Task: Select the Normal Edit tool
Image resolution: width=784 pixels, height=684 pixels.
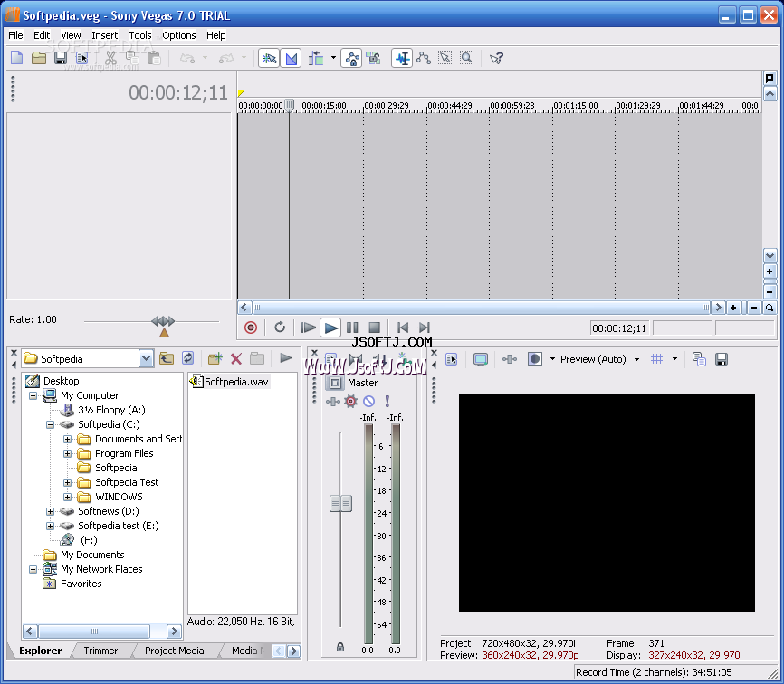Action: click(x=402, y=58)
